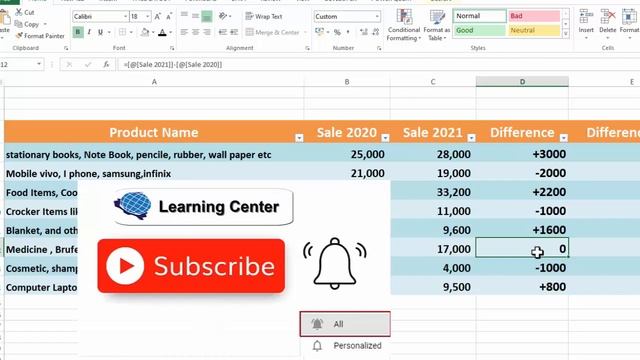Center text horizontally
The image size is (640, 360).
pos(196,32)
